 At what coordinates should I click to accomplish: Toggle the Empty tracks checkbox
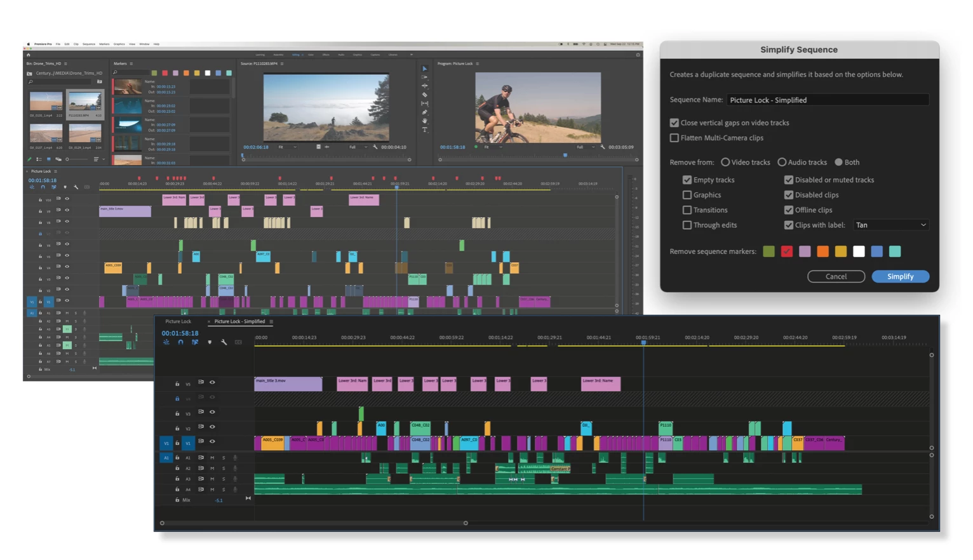tap(687, 180)
